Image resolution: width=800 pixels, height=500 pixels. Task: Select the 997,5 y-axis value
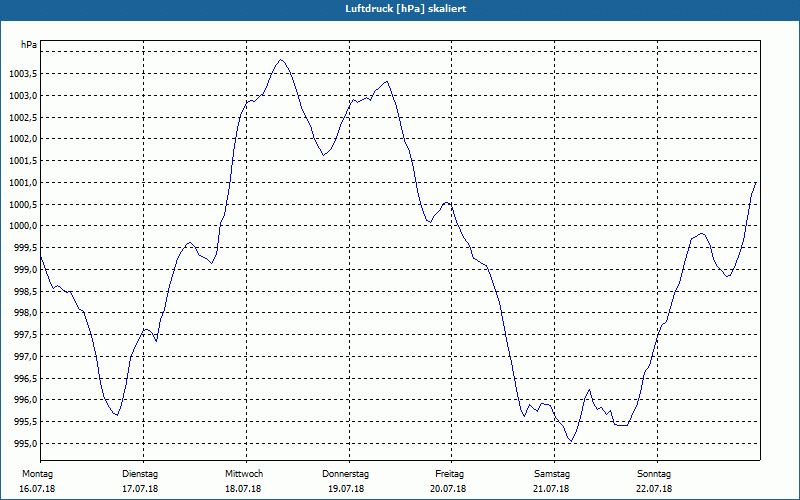(25, 335)
